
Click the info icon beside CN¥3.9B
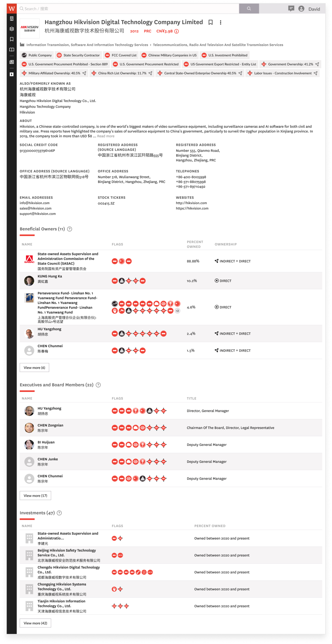click(177, 31)
